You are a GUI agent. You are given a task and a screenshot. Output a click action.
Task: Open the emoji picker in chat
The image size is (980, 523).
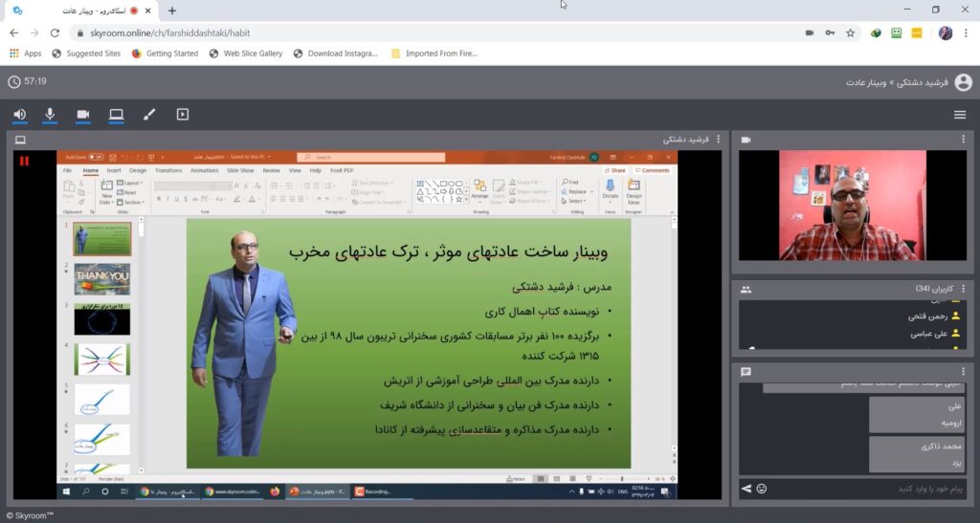[761, 489]
